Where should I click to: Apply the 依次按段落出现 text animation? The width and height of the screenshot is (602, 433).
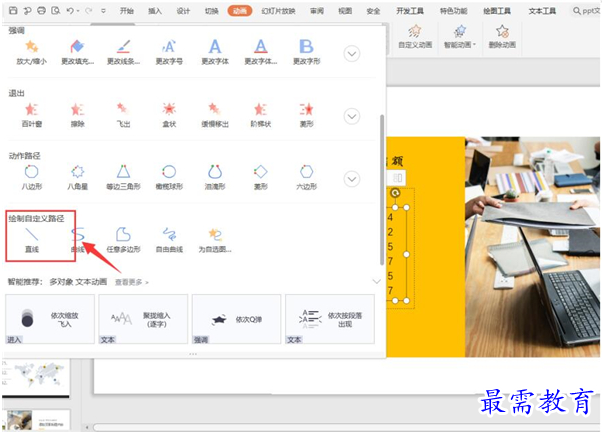point(330,319)
